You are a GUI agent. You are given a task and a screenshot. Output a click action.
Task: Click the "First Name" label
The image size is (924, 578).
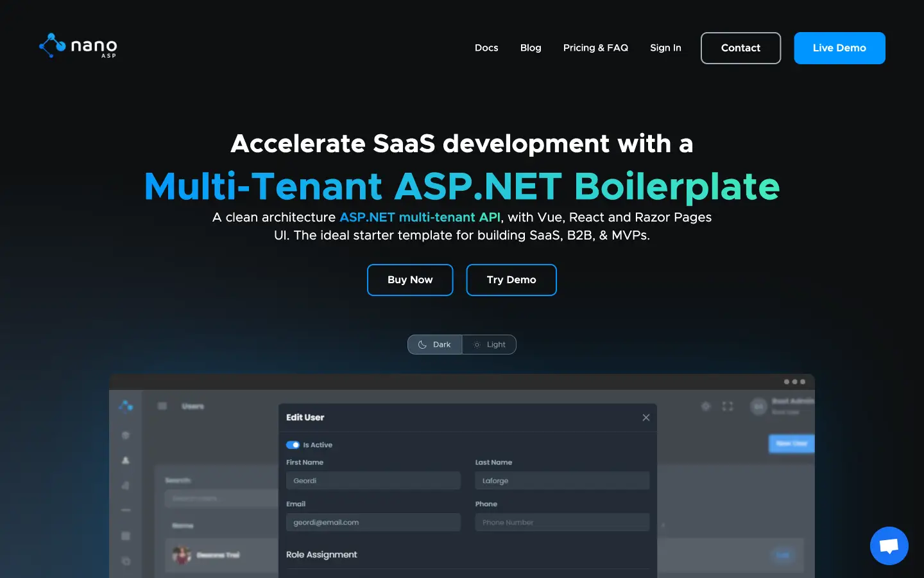coord(305,462)
